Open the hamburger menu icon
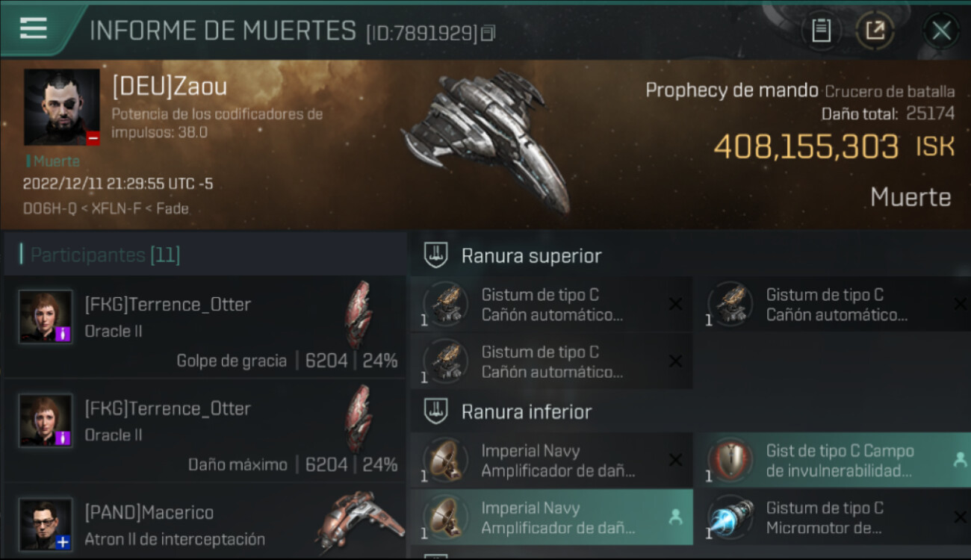 (x=34, y=28)
